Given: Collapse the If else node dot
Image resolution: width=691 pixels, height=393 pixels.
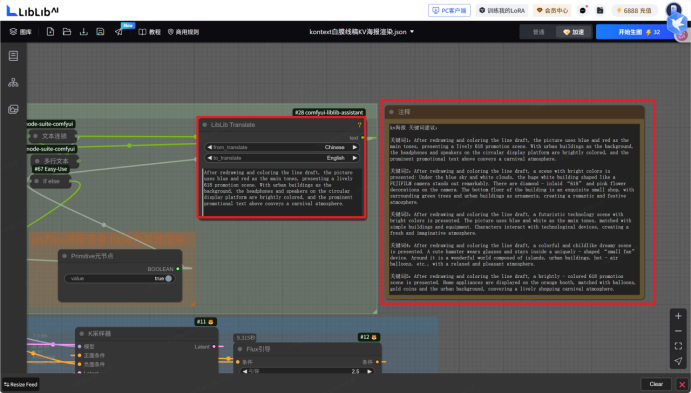Looking at the screenshot, I should pos(36,181).
